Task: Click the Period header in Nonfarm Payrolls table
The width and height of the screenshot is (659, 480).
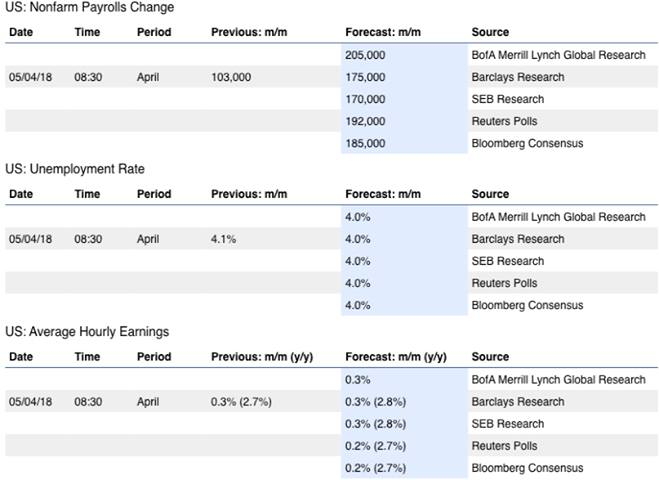Action: click(154, 33)
